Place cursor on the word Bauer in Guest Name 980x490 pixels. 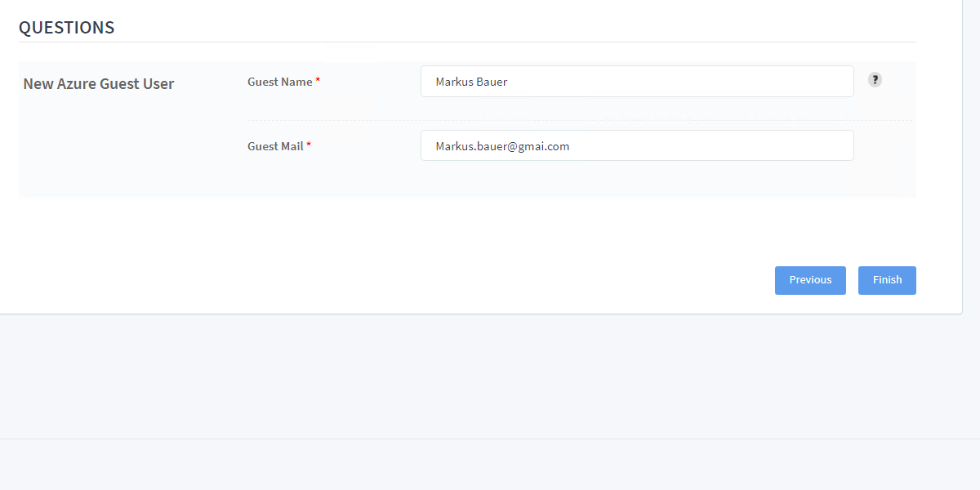492,82
